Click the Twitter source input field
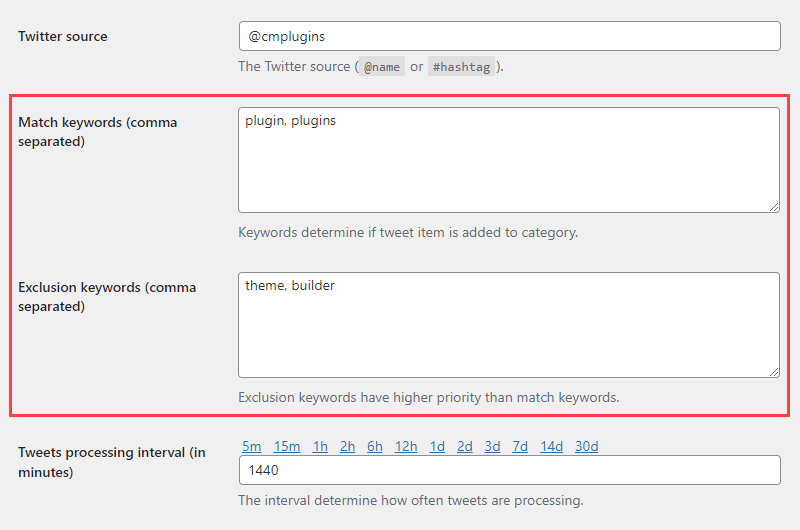 pos(509,36)
